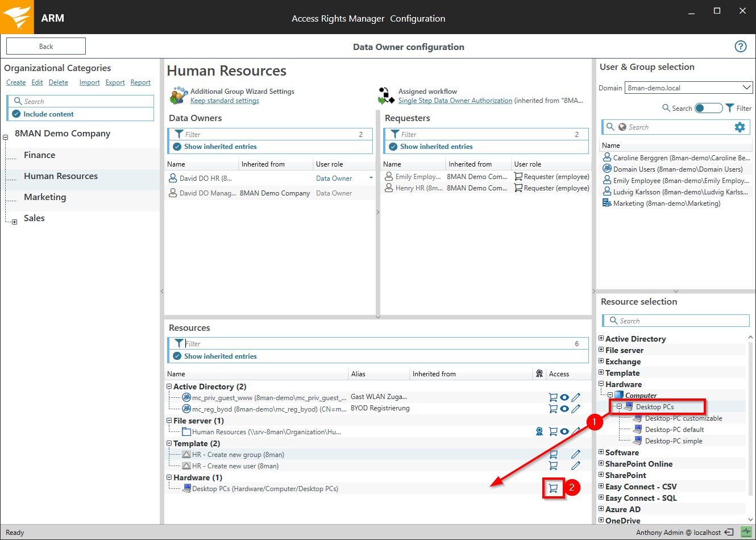Screen dimensions: 756x540
Task: Select Desktop-PC default in resource tree
Action: pyautogui.click(x=674, y=430)
